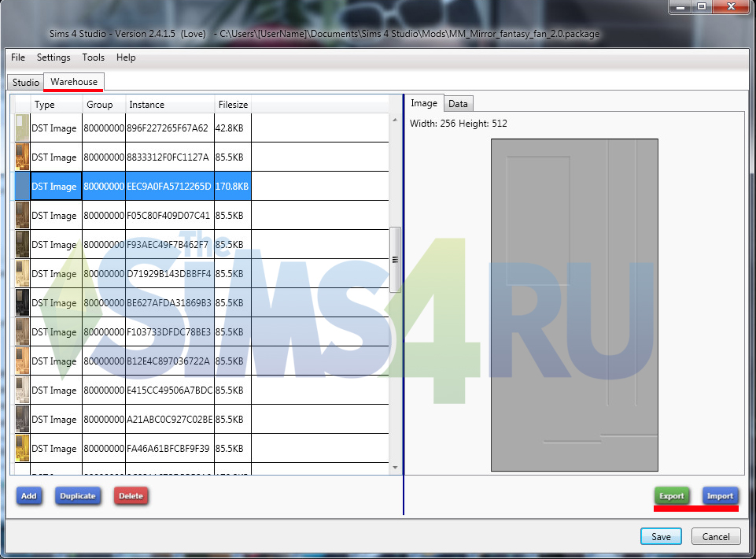Open the File menu
756x559 pixels.
coord(18,57)
